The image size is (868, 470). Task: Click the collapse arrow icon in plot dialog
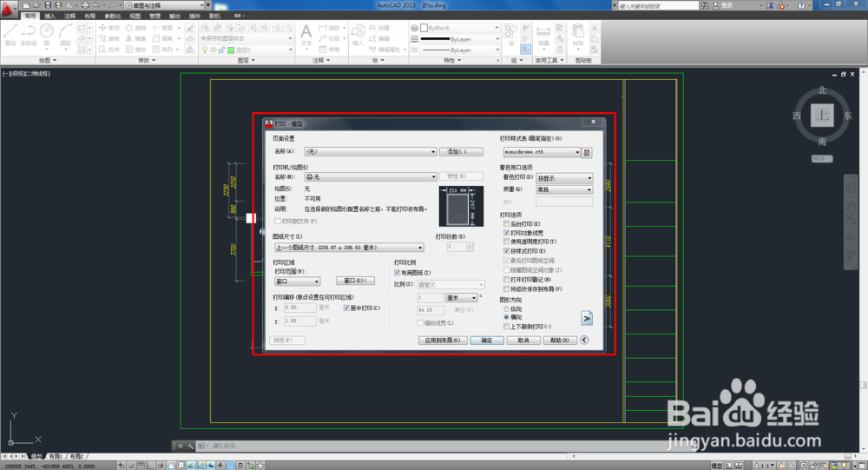584,341
